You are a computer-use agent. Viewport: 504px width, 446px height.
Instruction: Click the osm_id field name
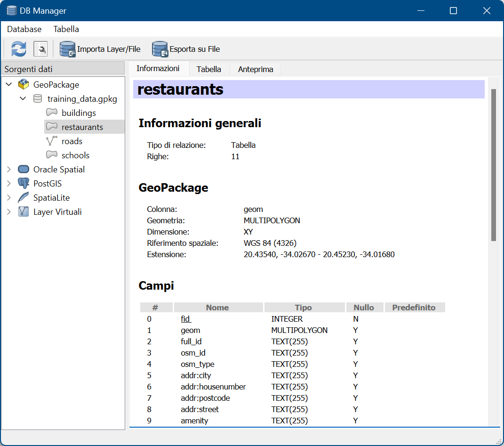[x=193, y=353]
